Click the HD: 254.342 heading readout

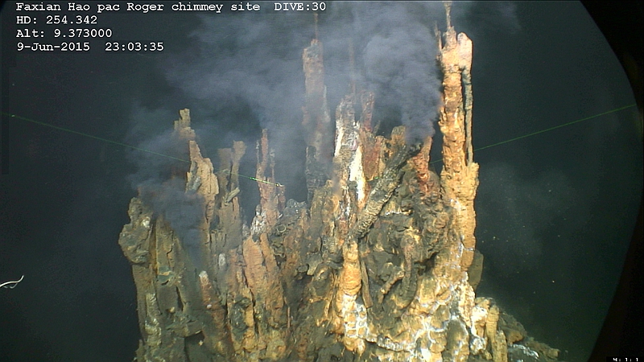pyautogui.click(x=56, y=20)
